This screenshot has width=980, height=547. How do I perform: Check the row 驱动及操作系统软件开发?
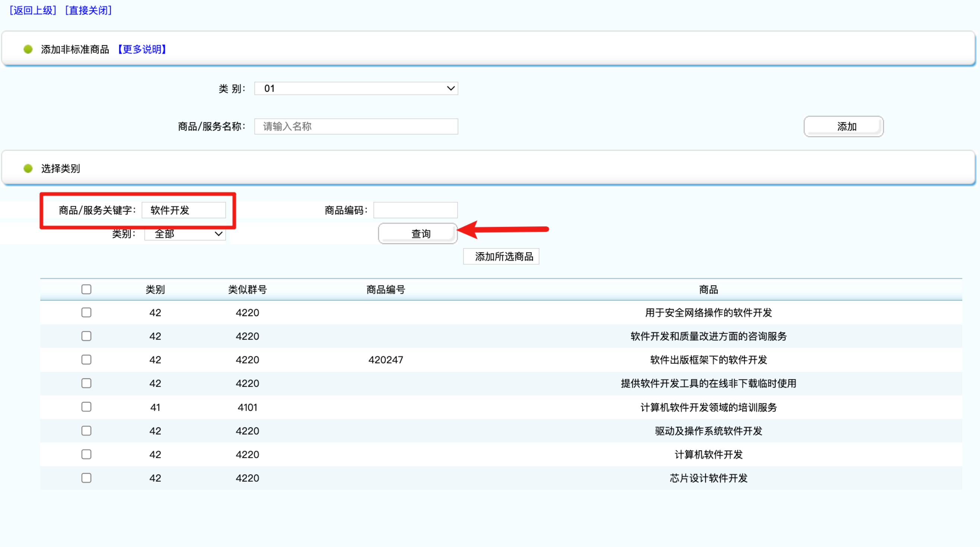87,431
